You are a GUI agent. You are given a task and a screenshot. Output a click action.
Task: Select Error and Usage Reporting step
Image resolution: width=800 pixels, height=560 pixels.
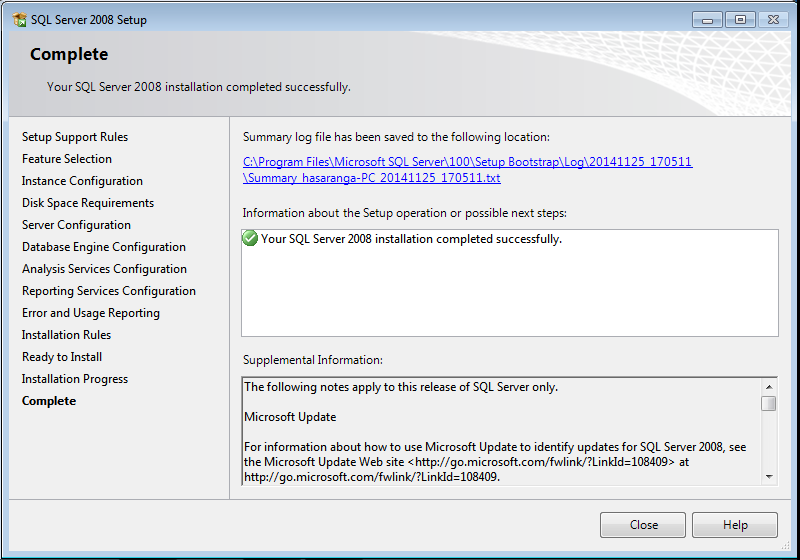(91, 312)
